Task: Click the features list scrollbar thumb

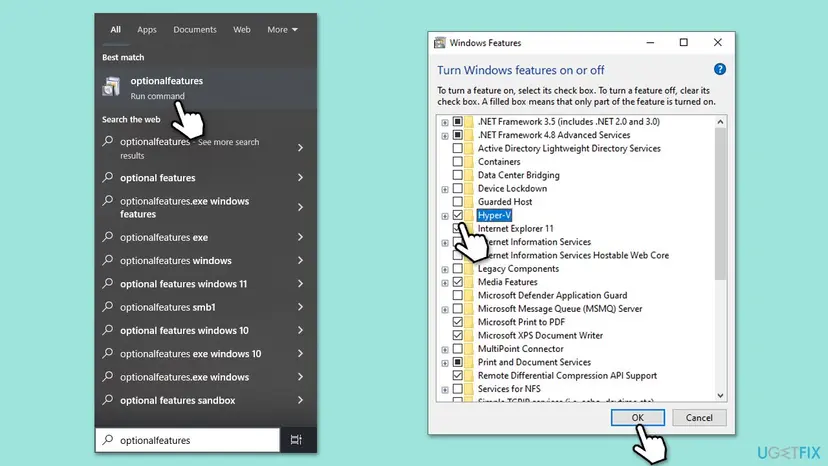Action: 720,203
